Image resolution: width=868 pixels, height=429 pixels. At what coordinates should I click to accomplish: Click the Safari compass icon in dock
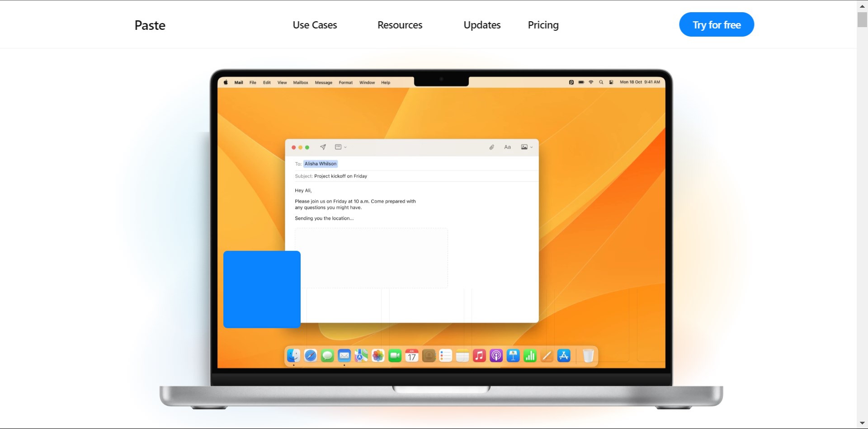(311, 356)
